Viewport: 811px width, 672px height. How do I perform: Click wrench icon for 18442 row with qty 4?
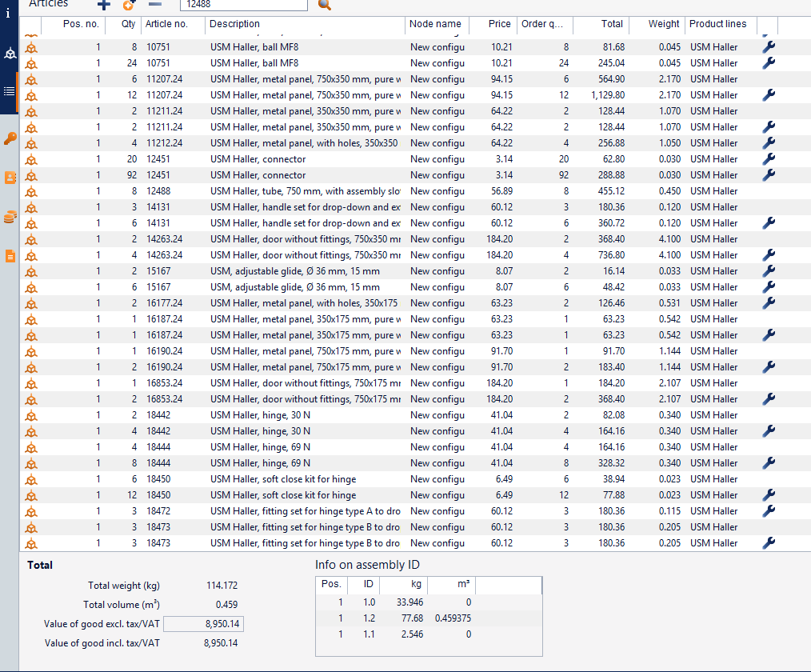pyautogui.click(x=769, y=431)
